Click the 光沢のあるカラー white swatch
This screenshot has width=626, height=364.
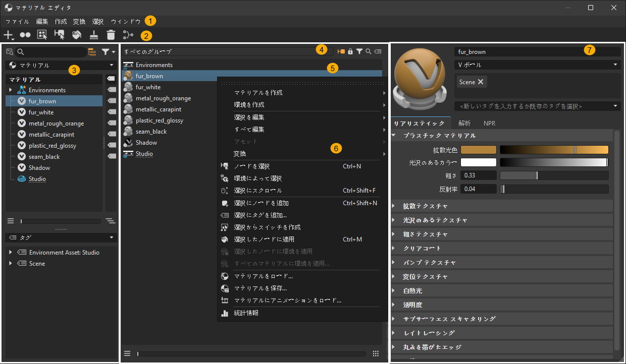click(479, 162)
